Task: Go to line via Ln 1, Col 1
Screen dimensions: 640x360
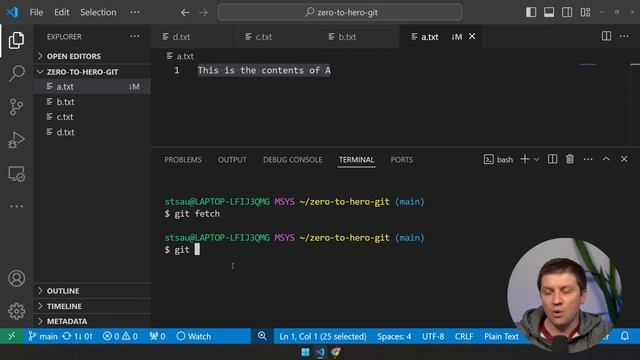Action: pyautogui.click(x=322, y=336)
